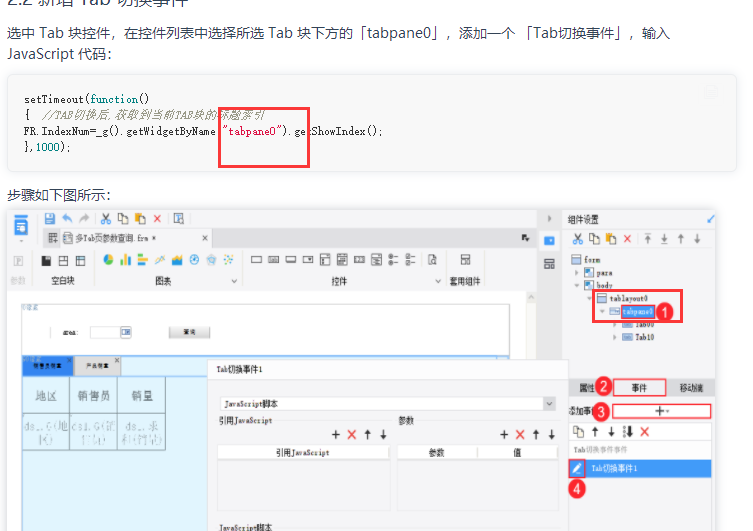Expand the Tab10 tree node
Image resolution: width=753 pixels, height=531 pixels.
(x=615, y=338)
